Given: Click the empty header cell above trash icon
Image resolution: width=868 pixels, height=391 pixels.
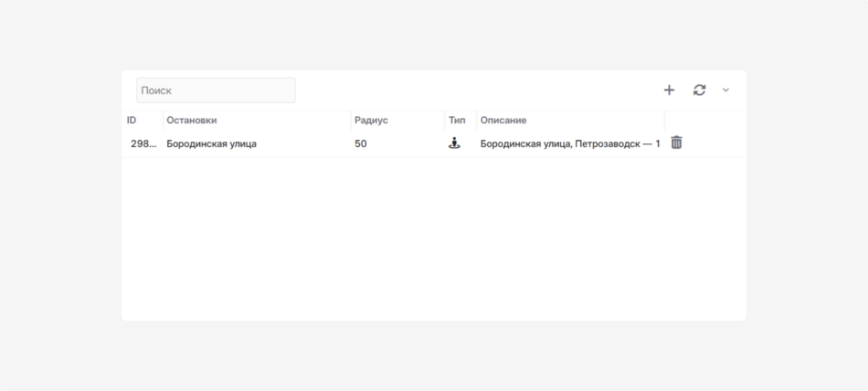Looking at the screenshot, I should tap(704, 121).
